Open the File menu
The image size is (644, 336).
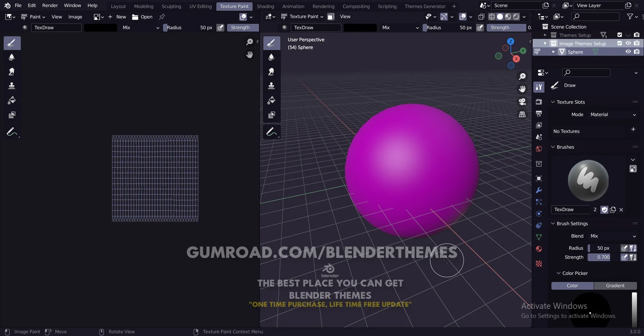coord(18,6)
